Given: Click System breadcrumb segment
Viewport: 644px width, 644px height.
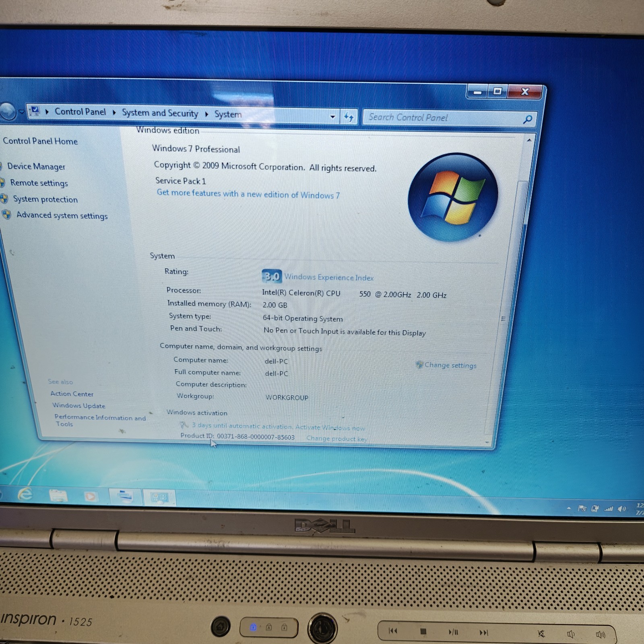Looking at the screenshot, I should point(228,114).
